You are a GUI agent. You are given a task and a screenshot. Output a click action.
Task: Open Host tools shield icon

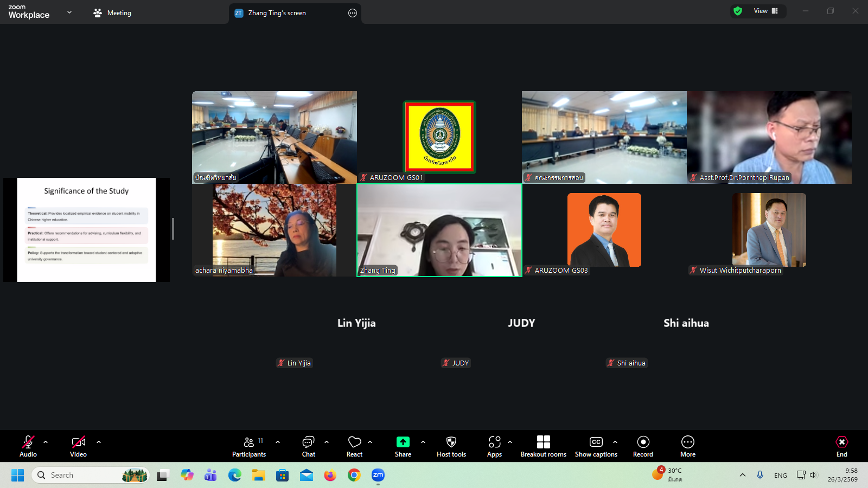(x=451, y=442)
